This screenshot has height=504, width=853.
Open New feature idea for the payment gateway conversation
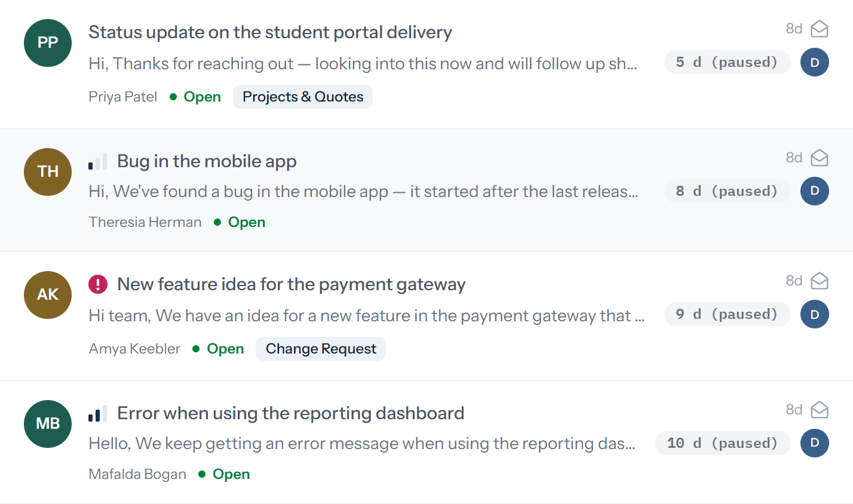click(292, 284)
